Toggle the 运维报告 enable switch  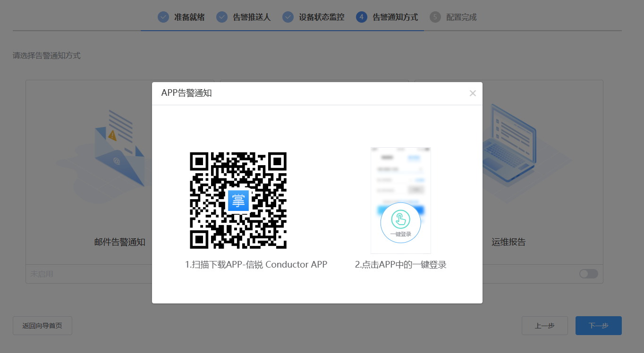589,274
